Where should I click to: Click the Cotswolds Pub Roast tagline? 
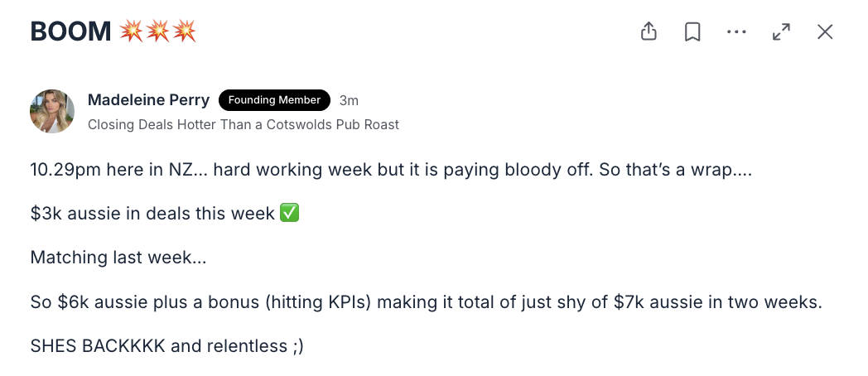(x=243, y=124)
